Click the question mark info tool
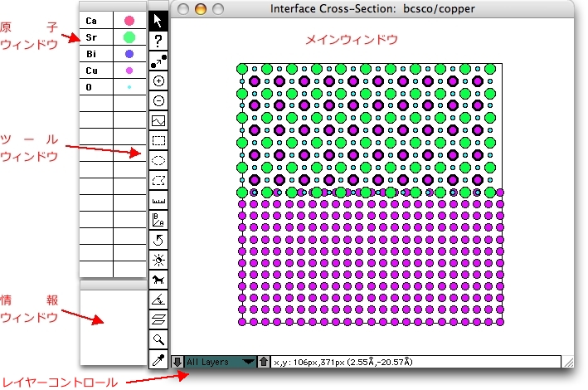The image size is (588, 390). click(158, 40)
